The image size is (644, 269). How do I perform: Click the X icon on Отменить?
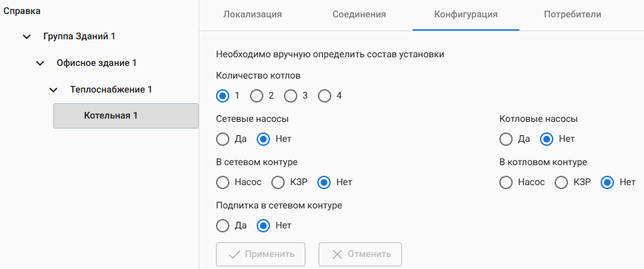pos(338,254)
